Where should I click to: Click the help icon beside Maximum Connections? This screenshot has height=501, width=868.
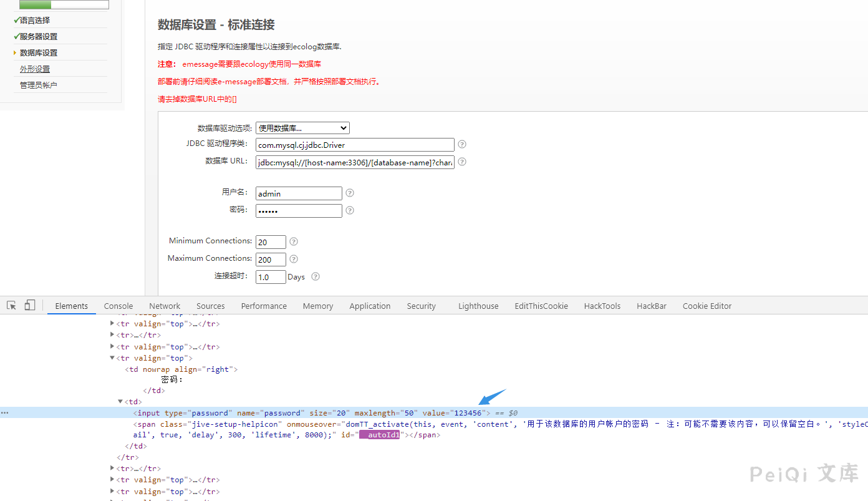(x=293, y=259)
